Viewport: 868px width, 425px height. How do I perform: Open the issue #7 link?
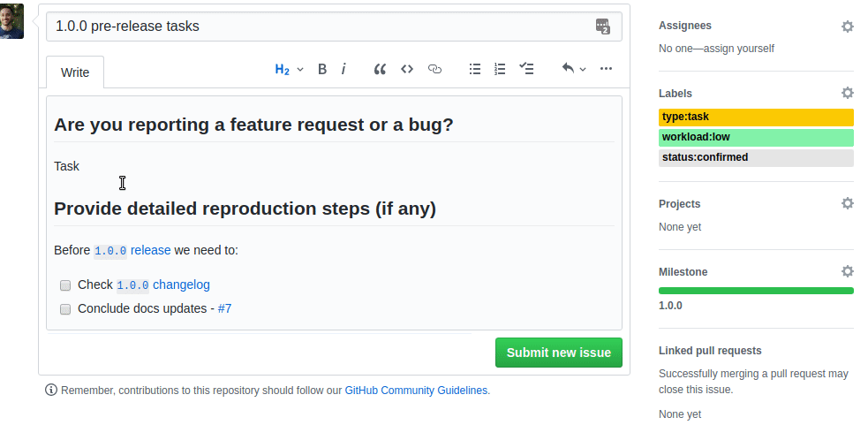(x=225, y=308)
